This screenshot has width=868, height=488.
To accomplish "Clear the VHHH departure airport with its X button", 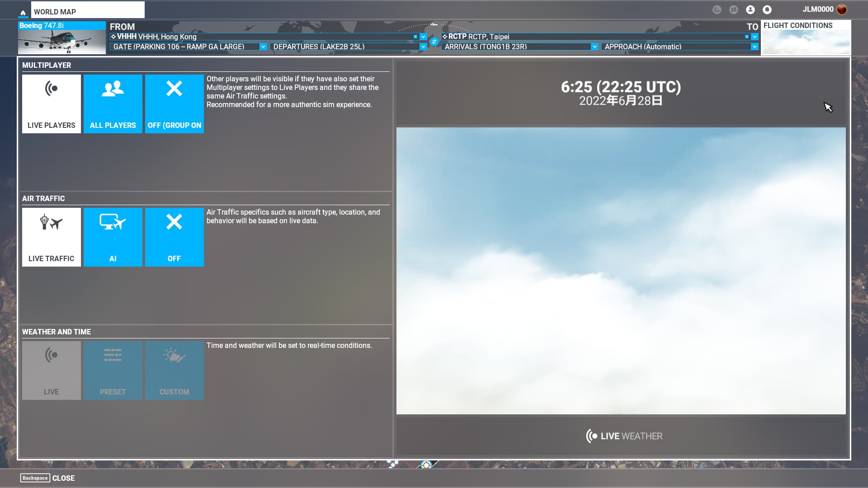I will pyautogui.click(x=415, y=37).
